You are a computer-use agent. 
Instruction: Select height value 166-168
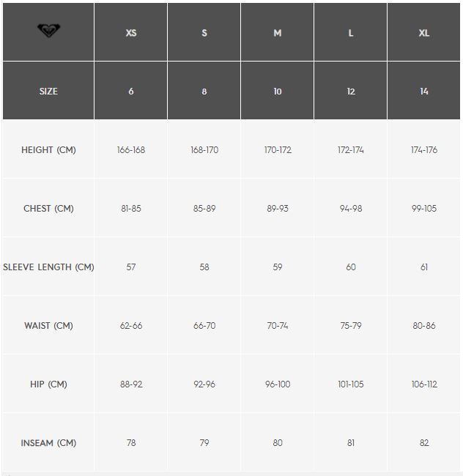(x=131, y=150)
